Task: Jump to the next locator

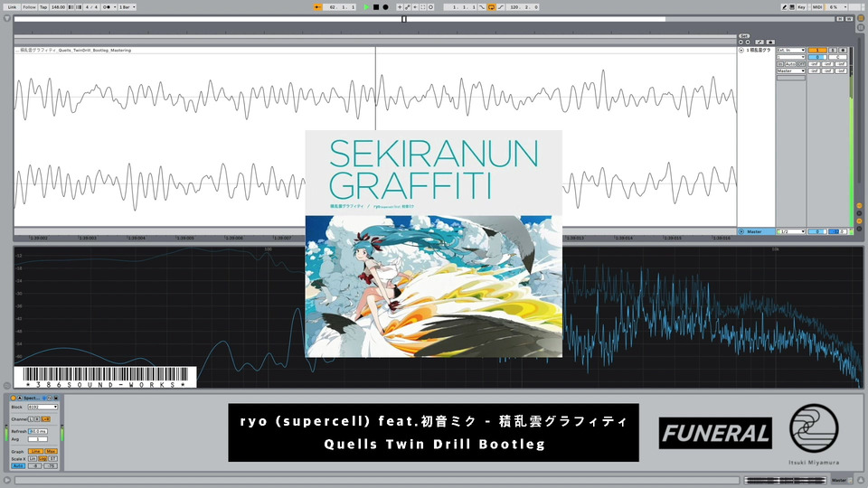Action: 748,42
